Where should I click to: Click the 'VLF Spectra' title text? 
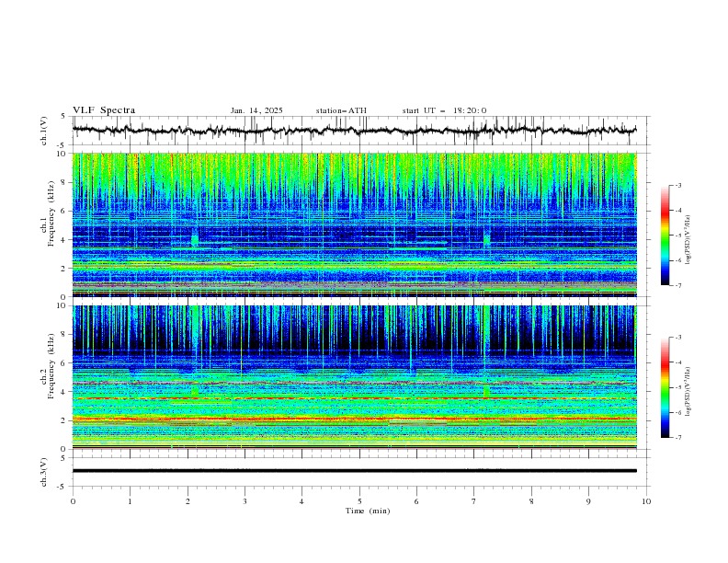(x=104, y=110)
